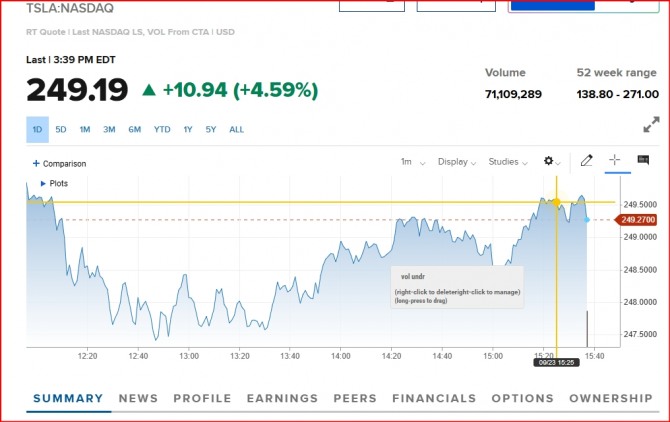The height and width of the screenshot is (422, 670).
Task: Open the OPTIONS tab
Action: pos(522,398)
